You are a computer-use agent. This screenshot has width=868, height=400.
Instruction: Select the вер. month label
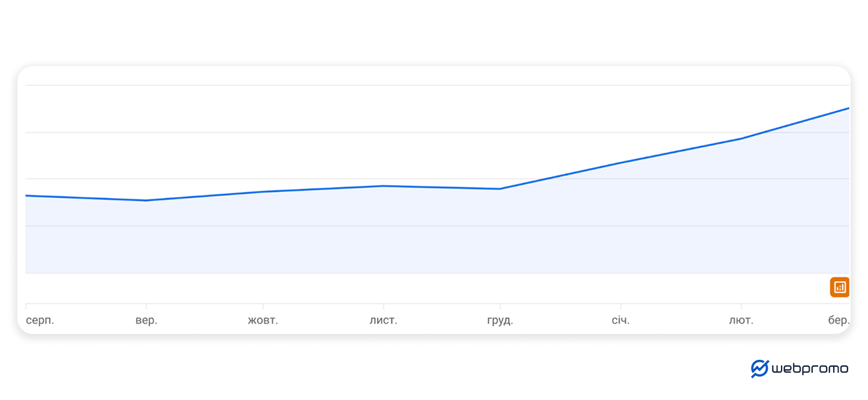146,320
